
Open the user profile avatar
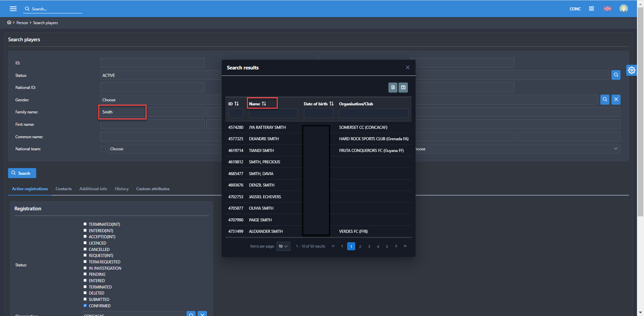pyautogui.click(x=624, y=9)
